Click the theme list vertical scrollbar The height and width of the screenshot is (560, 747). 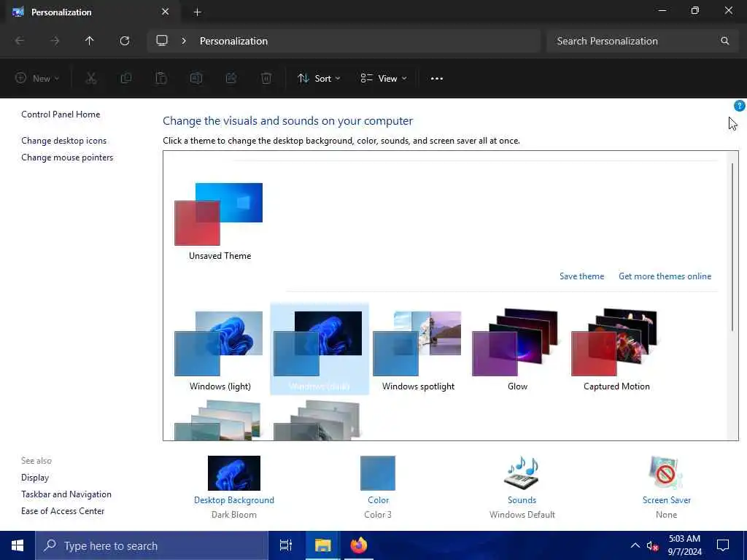(732, 246)
